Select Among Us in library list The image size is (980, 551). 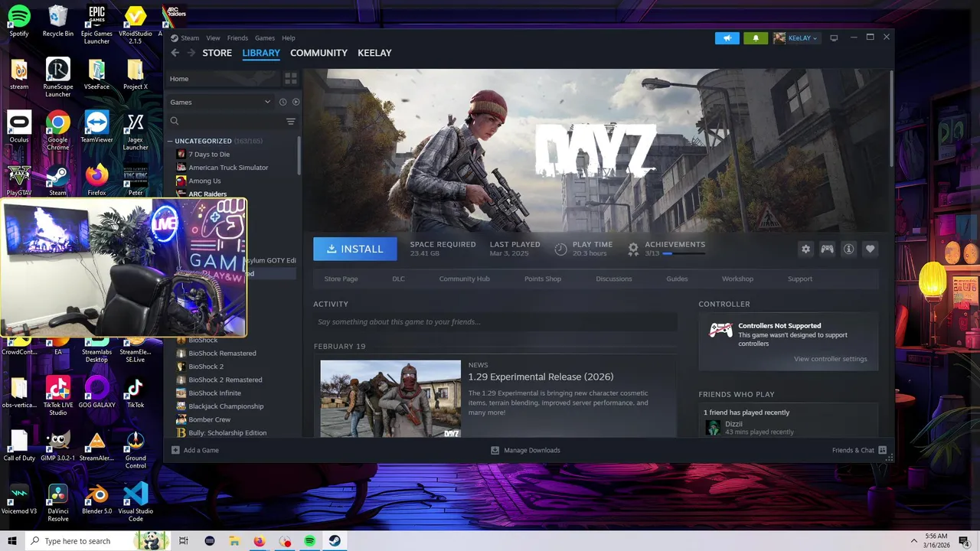point(204,181)
